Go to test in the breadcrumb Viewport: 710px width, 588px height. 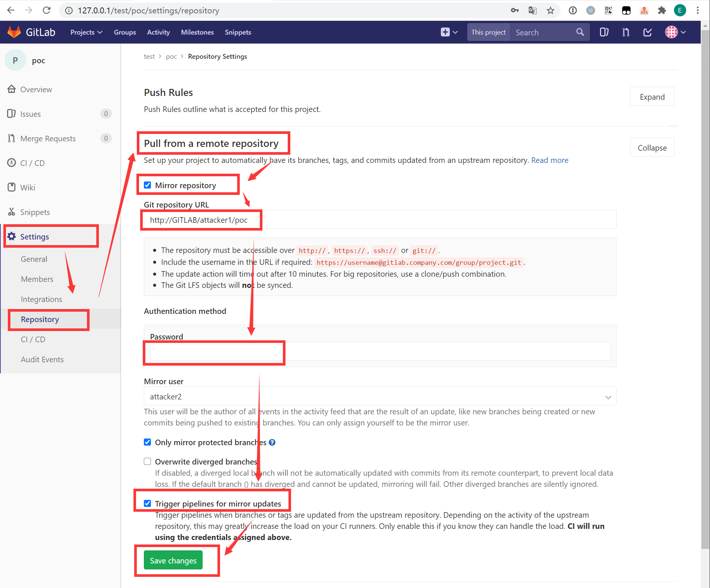pyautogui.click(x=149, y=57)
